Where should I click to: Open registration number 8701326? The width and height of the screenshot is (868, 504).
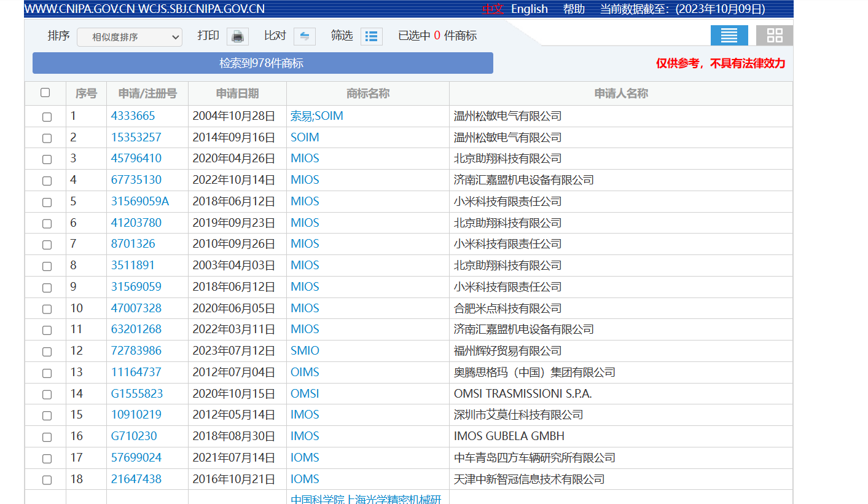point(133,243)
